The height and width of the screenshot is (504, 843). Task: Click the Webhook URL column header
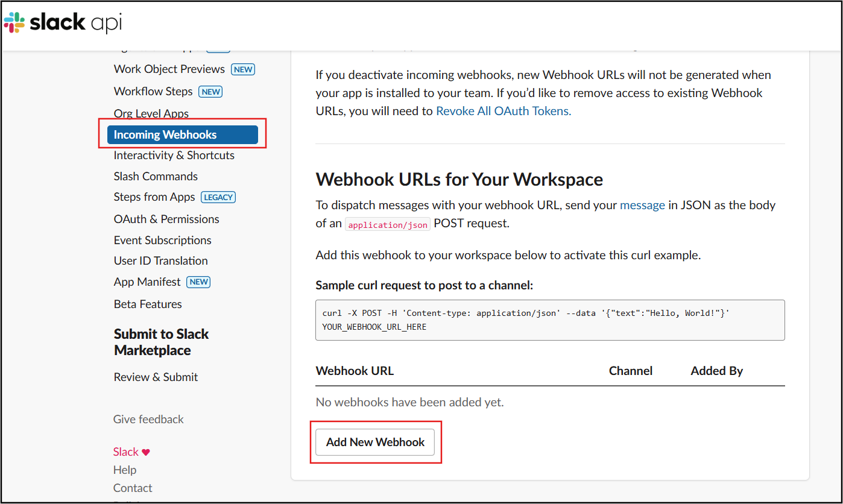(355, 371)
